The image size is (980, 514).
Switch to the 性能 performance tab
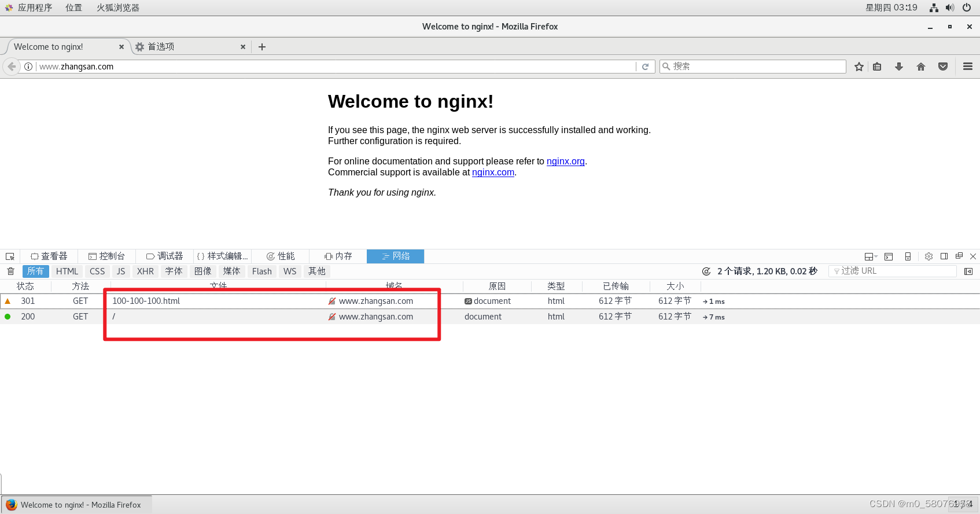[281, 256]
